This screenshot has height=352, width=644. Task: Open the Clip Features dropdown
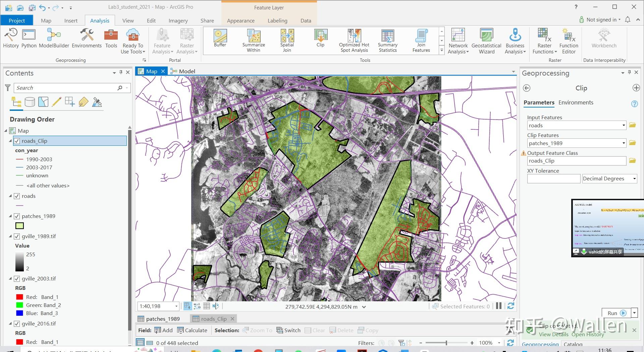(623, 143)
